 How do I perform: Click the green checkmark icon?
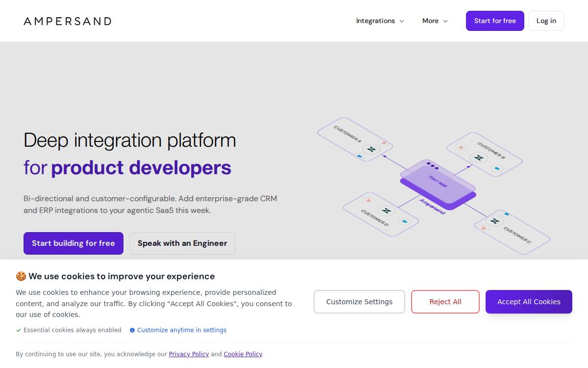pyautogui.click(x=19, y=330)
